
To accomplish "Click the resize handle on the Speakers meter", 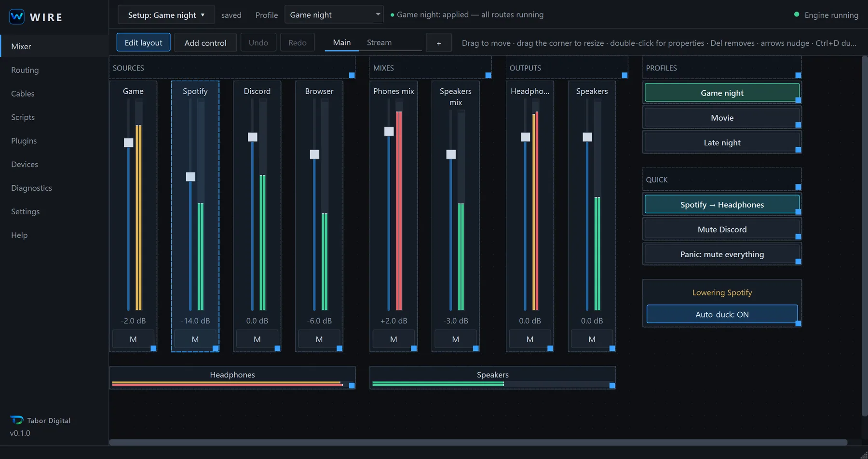I will click(x=612, y=386).
